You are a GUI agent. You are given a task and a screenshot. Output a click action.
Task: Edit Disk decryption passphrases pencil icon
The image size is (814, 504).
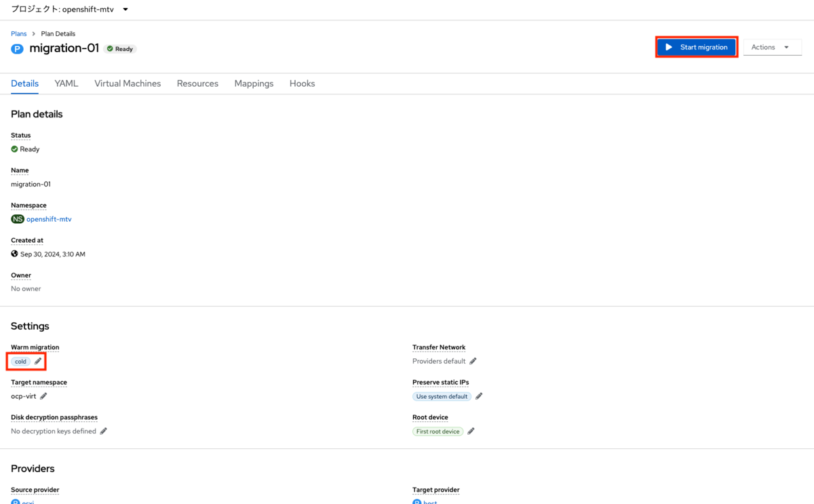pos(103,431)
